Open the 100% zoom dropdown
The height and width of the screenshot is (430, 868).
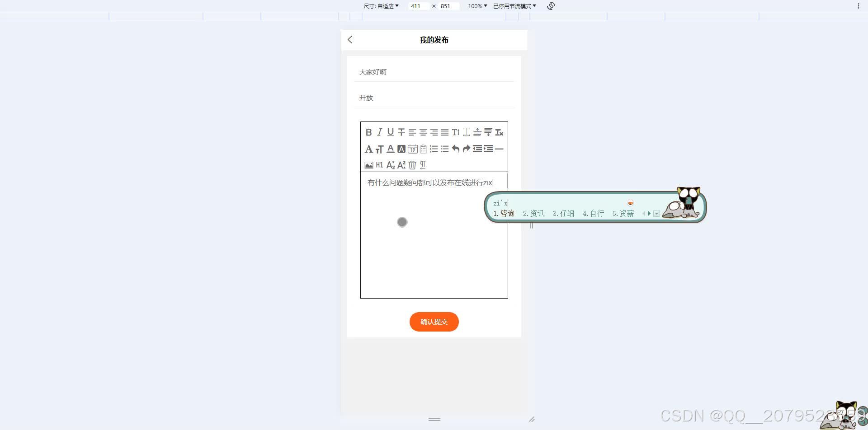(477, 6)
